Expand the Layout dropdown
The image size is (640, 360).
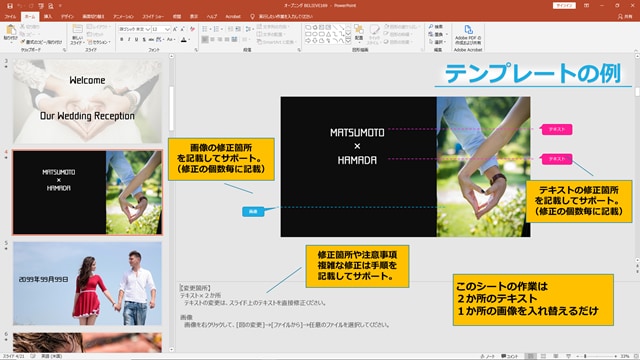point(98,27)
